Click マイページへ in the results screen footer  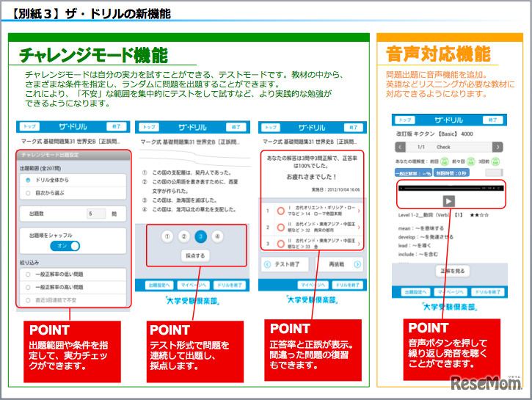tap(313, 285)
